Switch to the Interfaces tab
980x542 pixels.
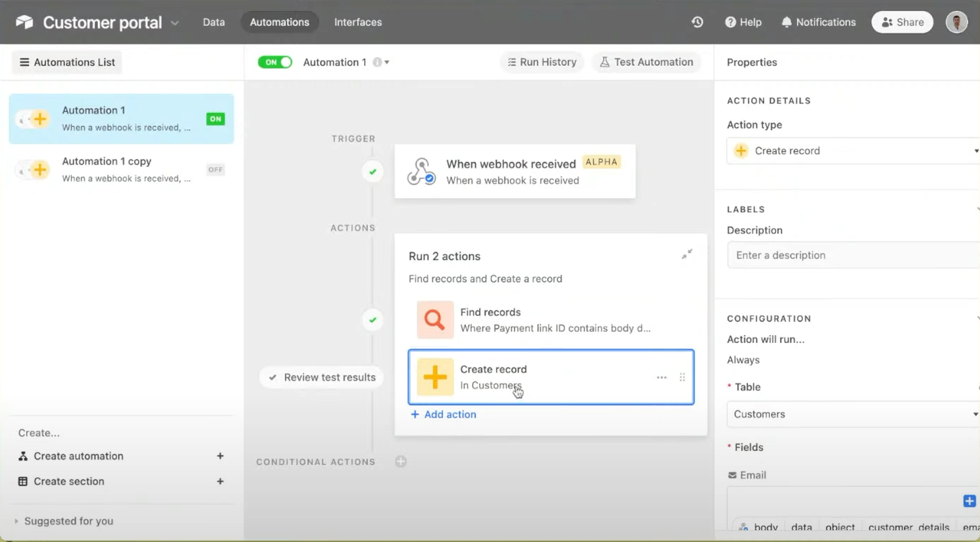tap(358, 22)
